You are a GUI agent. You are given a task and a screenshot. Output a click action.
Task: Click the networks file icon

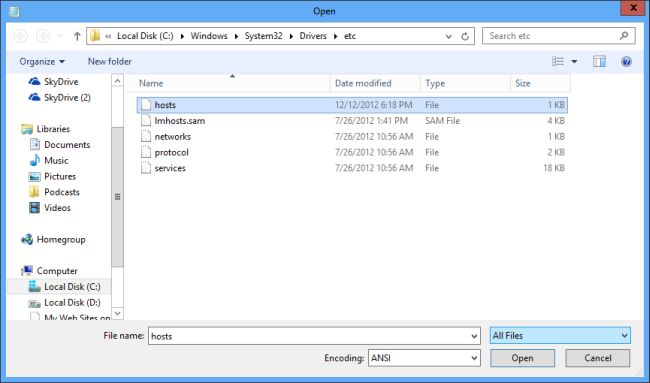146,136
